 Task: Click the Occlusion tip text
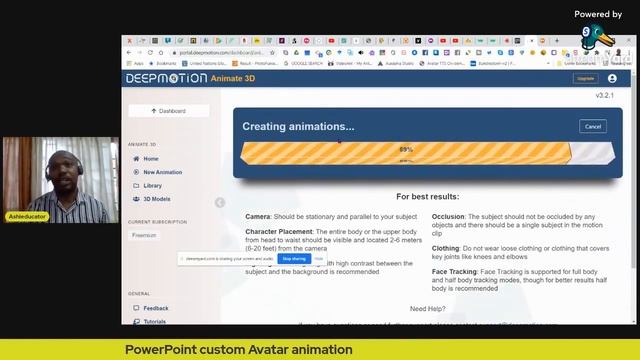pyautogui.click(x=517, y=225)
